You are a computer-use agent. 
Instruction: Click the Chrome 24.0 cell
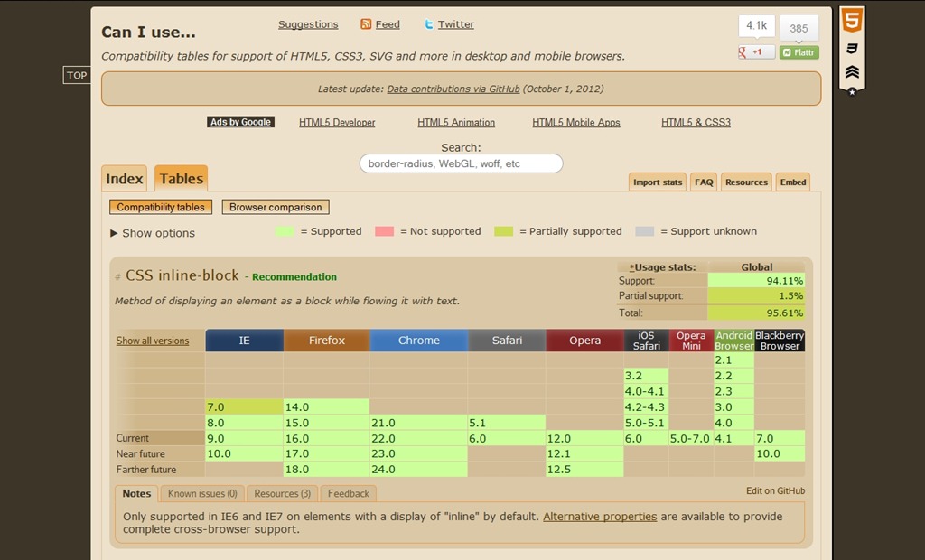pyautogui.click(x=419, y=469)
